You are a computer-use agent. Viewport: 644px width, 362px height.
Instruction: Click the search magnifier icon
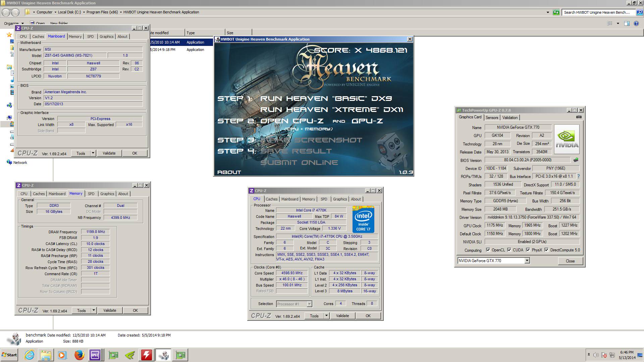(x=639, y=12)
